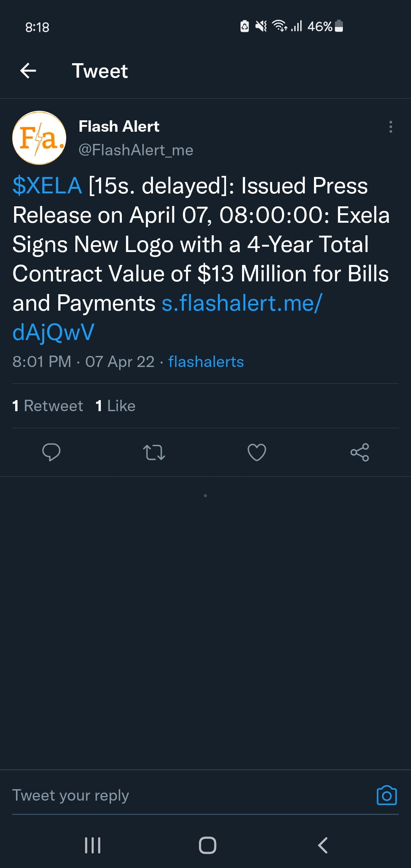Viewport: 411px width, 868px height.
Task: Open recent apps from the navigation bar
Action: 92,846
